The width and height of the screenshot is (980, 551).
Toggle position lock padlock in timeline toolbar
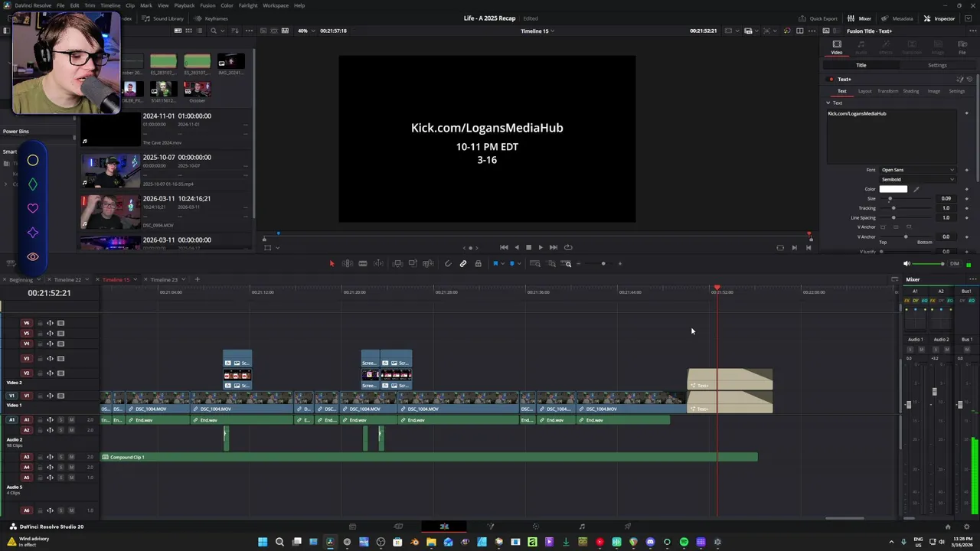[x=479, y=263]
